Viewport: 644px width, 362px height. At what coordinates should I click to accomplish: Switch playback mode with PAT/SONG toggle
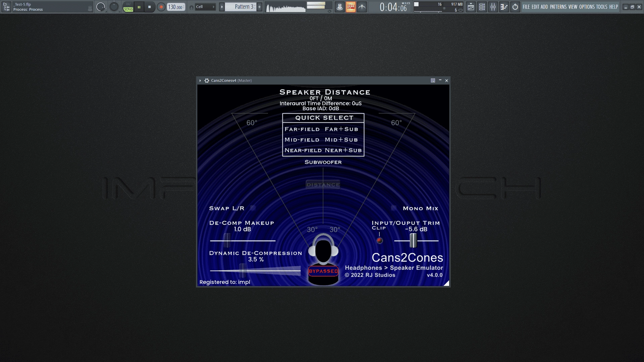(128, 7)
